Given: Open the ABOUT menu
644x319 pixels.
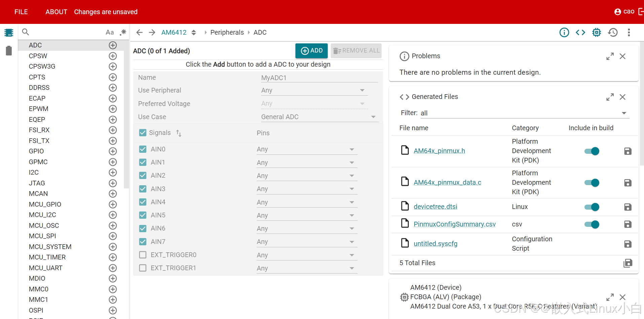Looking at the screenshot, I should 56,12.
